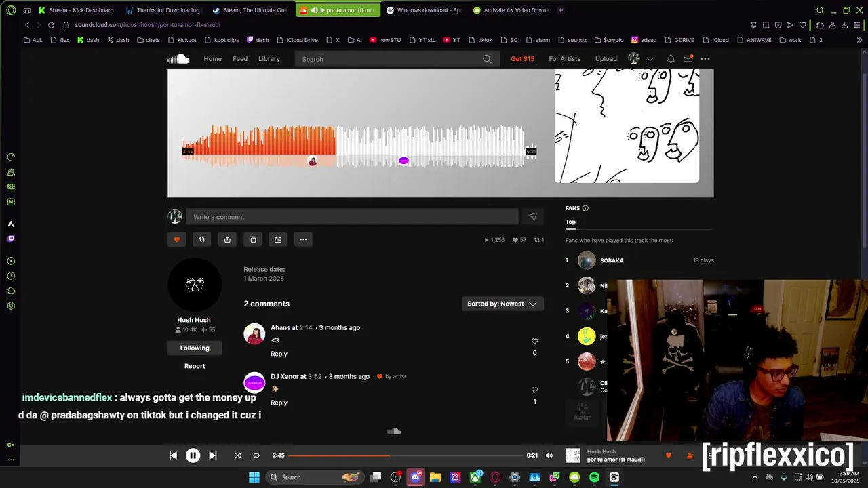Open the For Artists link
The height and width of the screenshot is (488, 868).
pyautogui.click(x=565, y=59)
